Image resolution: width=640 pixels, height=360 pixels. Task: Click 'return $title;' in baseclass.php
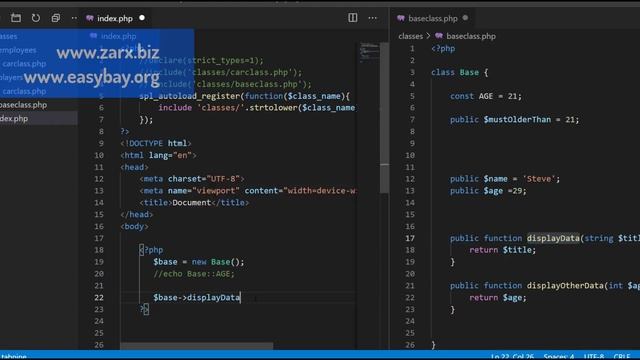[502, 250]
